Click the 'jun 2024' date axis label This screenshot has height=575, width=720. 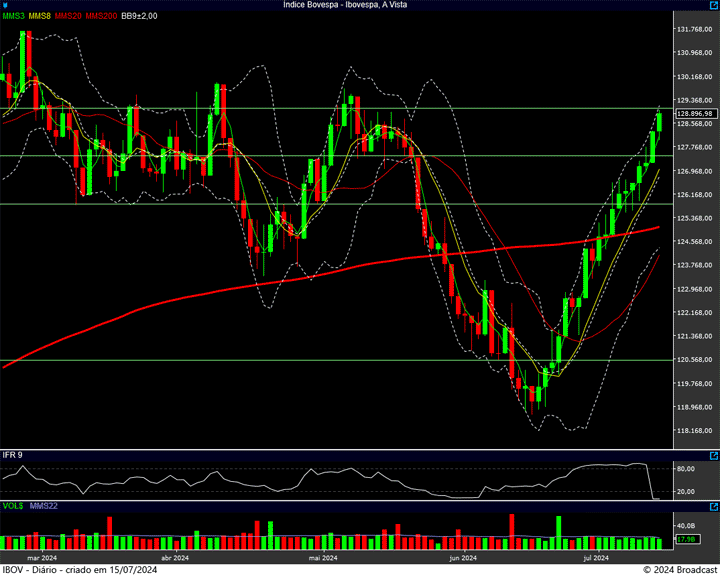coord(463,557)
